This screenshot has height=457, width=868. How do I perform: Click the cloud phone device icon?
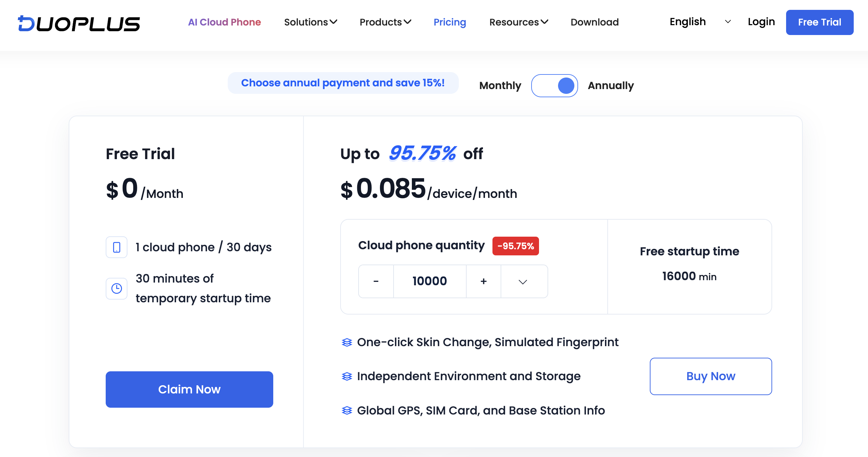117,247
